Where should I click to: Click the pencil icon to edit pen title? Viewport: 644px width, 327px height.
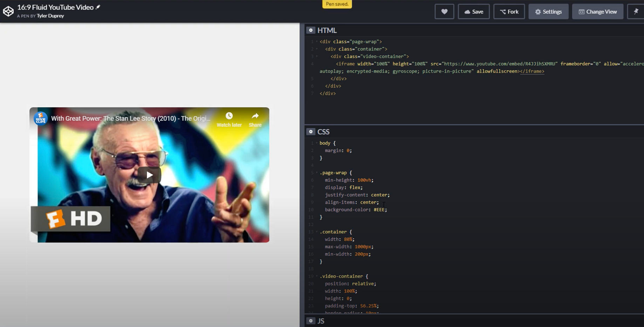98,7
